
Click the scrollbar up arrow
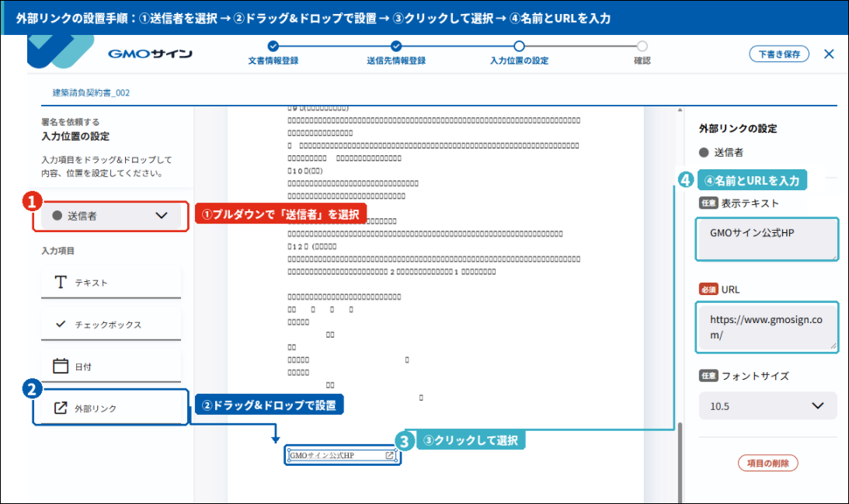(680, 110)
